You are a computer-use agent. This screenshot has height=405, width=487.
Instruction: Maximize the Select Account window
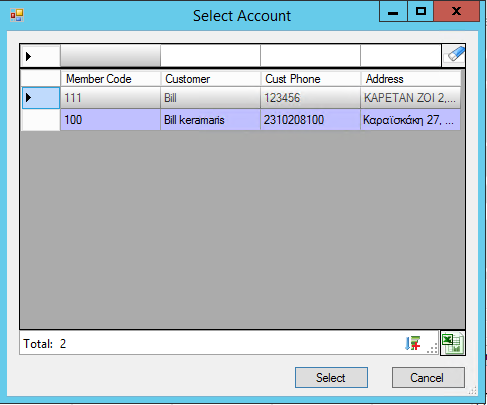pos(421,12)
